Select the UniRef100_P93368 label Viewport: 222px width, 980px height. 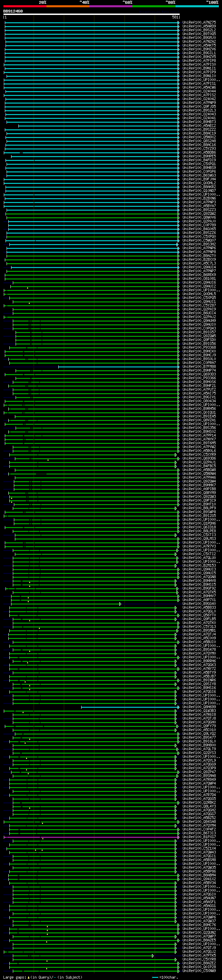tap(199, 347)
